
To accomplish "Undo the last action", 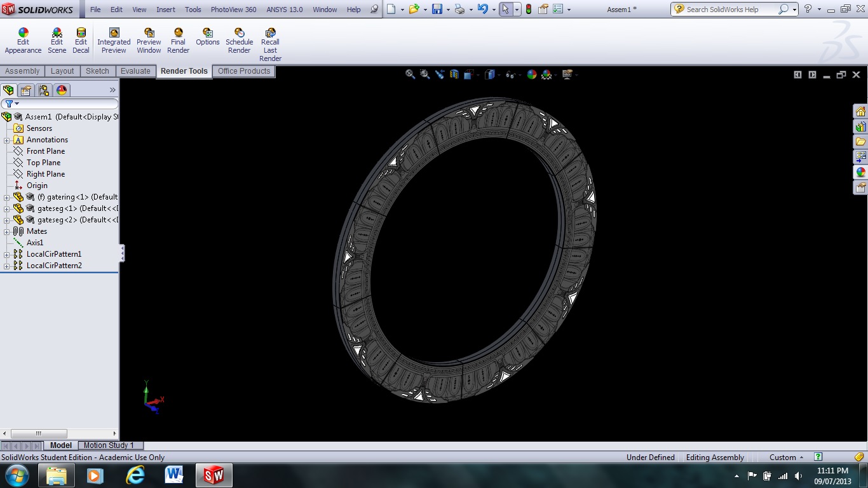I will click(x=483, y=9).
